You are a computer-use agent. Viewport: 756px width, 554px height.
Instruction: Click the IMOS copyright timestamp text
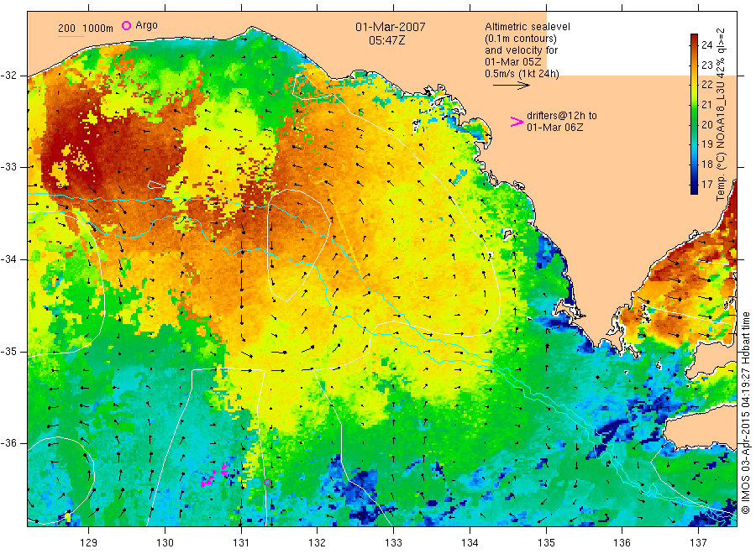(x=745, y=412)
